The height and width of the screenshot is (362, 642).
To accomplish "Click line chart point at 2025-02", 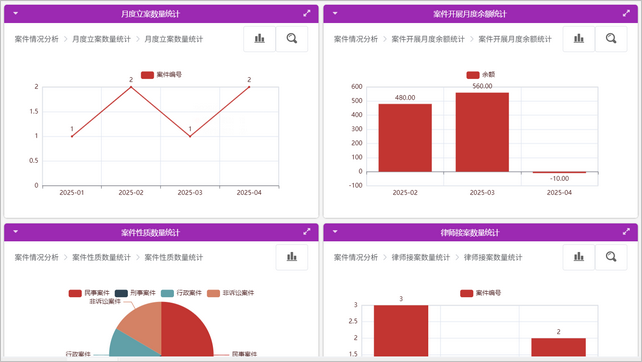I will [131, 87].
